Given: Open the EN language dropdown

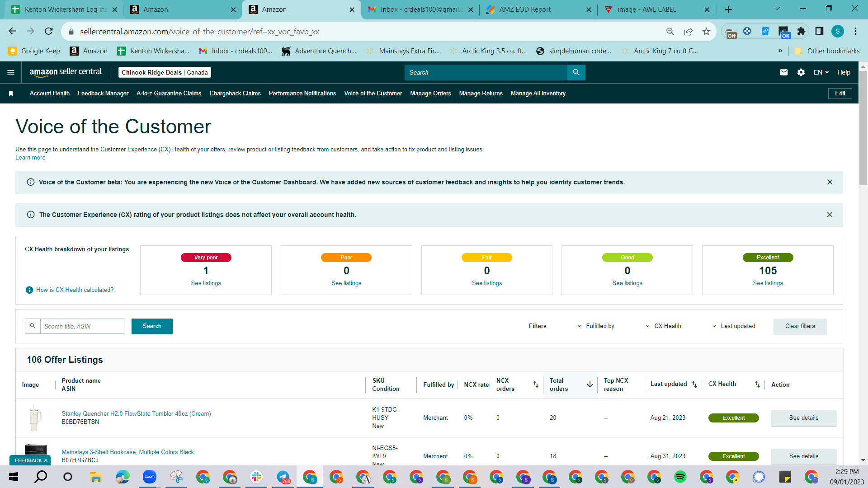Looking at the screenshot, I should (x=821, y=72).
